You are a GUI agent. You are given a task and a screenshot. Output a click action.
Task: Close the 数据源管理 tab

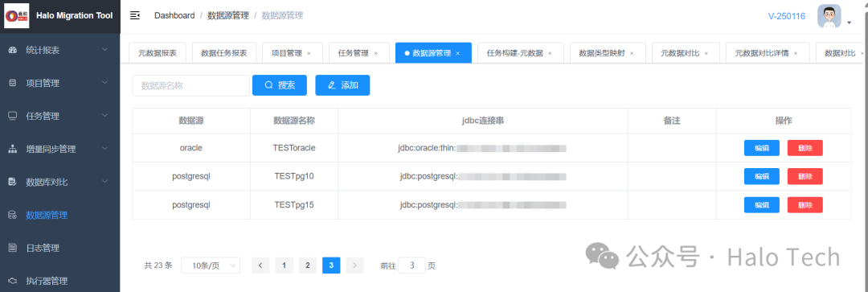tap(458, 54)
